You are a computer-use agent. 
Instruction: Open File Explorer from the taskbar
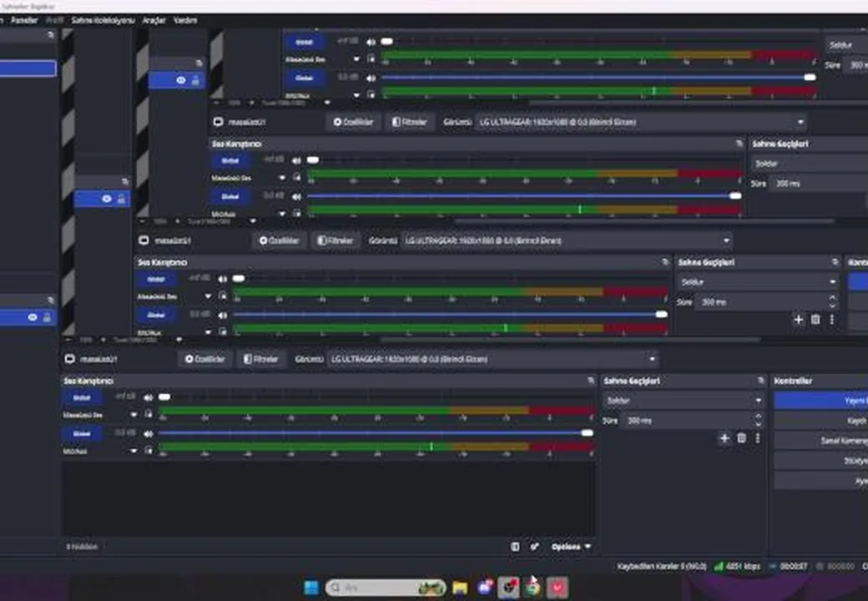click(460, 587)
